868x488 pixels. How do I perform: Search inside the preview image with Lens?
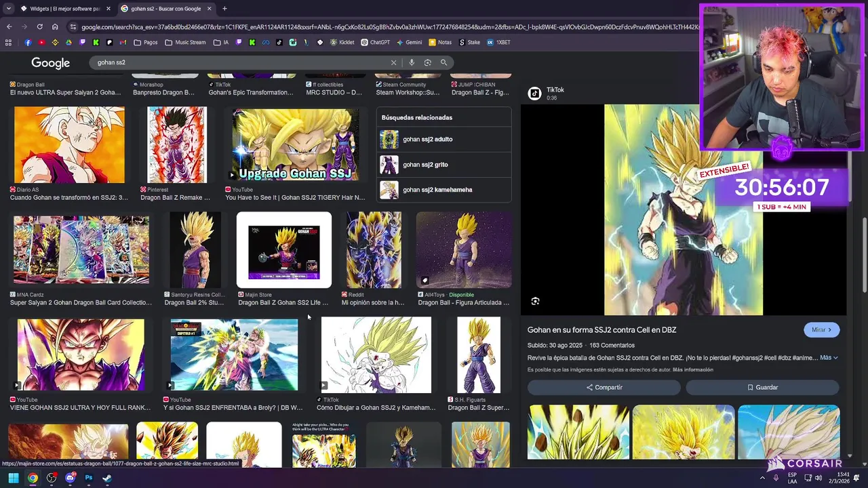pyautogui.click(x=535, y=302)
